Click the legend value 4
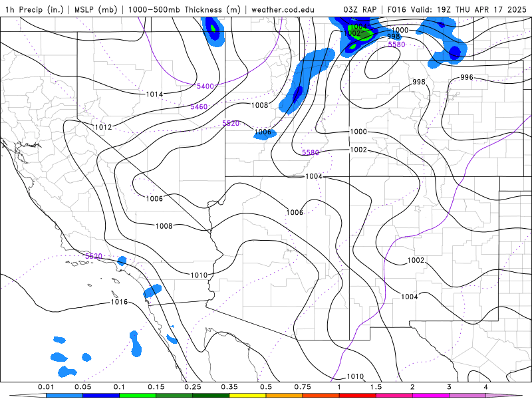 (486, 387)
